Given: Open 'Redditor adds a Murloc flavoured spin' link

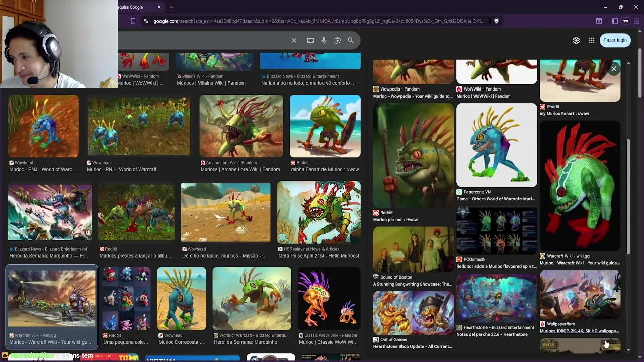Looking at the screenshot, I should [496, 267].
